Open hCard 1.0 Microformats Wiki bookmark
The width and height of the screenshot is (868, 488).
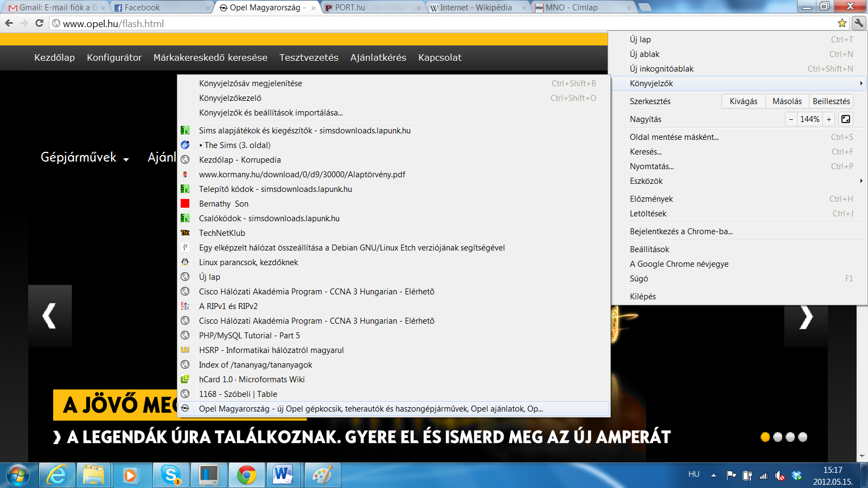[x=393, y=380]
